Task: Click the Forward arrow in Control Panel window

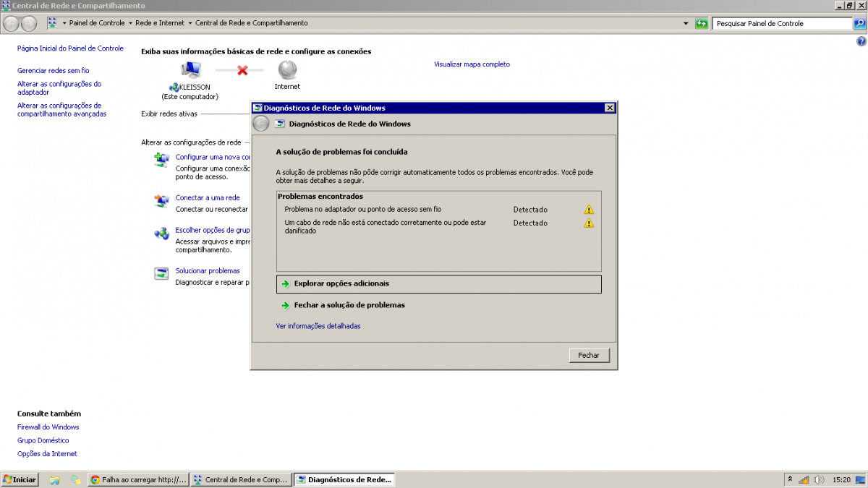Action: pos(28,23)
